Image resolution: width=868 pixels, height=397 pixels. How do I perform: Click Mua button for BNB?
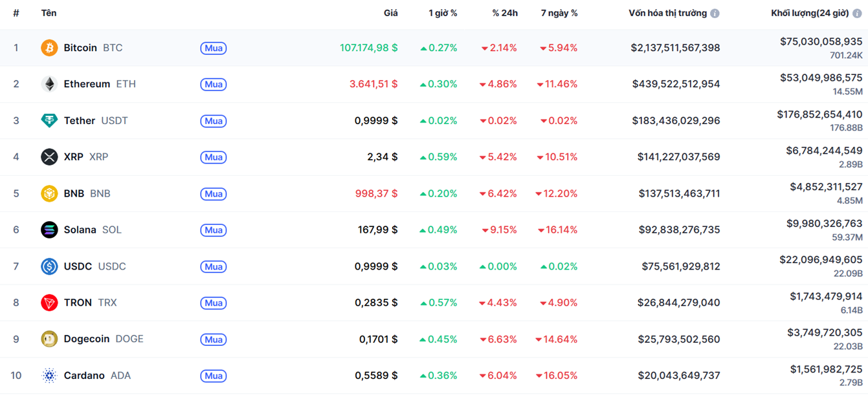click(x=213, y=194)
